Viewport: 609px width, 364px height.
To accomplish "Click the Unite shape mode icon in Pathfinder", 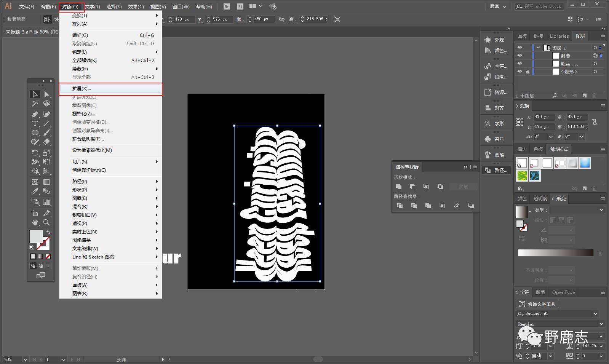I will coord(399,187).
